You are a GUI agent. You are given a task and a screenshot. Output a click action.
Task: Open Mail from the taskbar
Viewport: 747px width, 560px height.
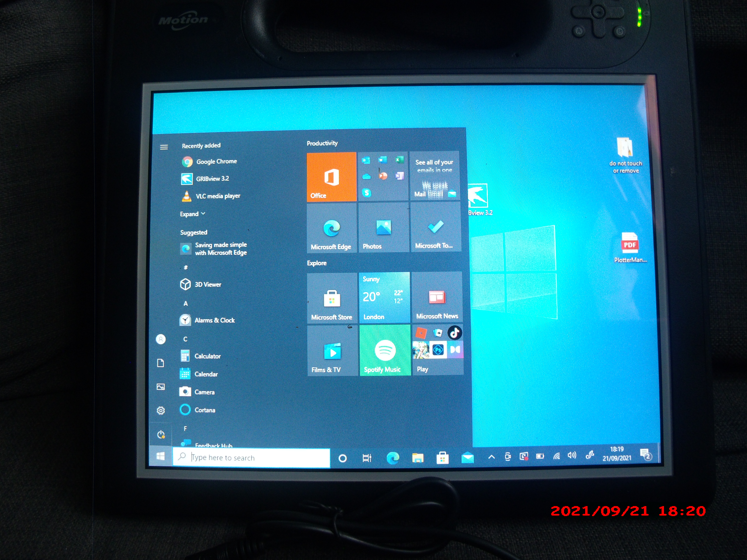pyautogui.click(x=467, y=458)
